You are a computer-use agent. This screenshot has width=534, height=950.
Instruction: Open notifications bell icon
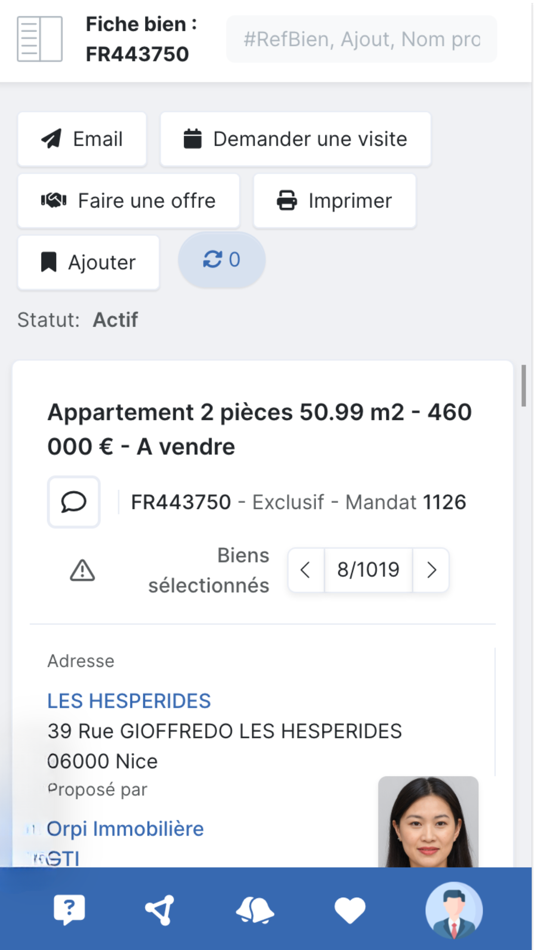point(255,910)
